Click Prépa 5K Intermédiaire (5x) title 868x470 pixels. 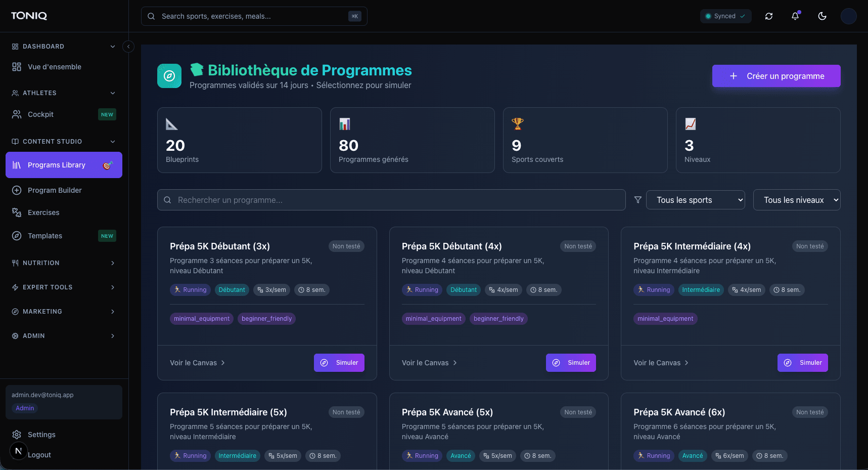pyautogui.click(x=229, y=412)
